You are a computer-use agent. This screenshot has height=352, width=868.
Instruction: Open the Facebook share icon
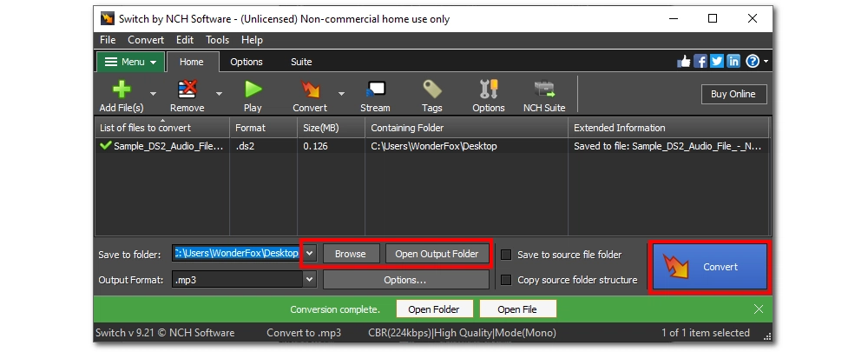point(700,62)
